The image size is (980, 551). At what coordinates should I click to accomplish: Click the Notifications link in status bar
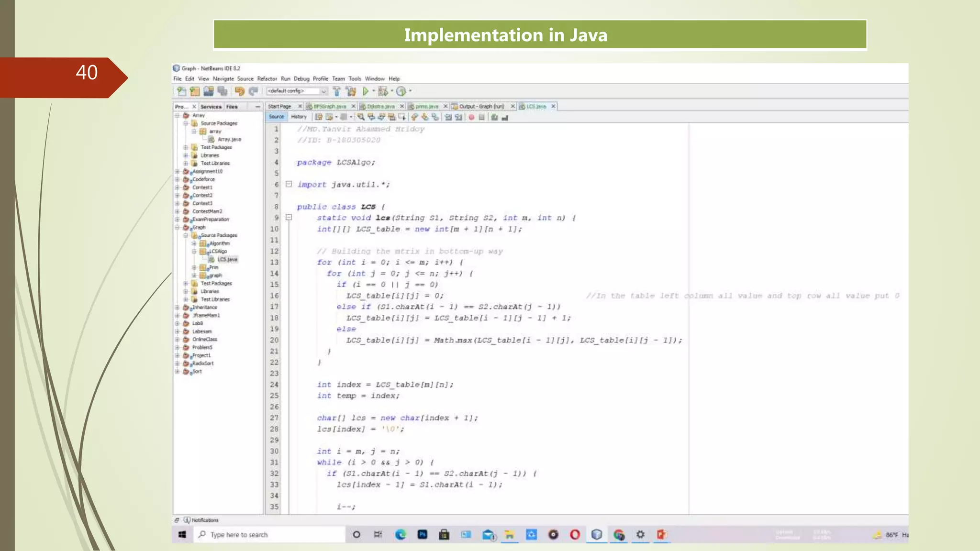coord(205,520)
